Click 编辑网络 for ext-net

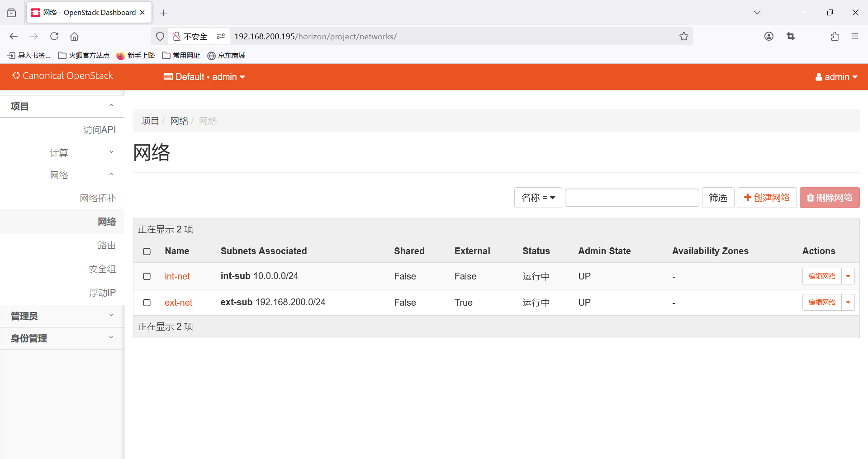(822, 303)
